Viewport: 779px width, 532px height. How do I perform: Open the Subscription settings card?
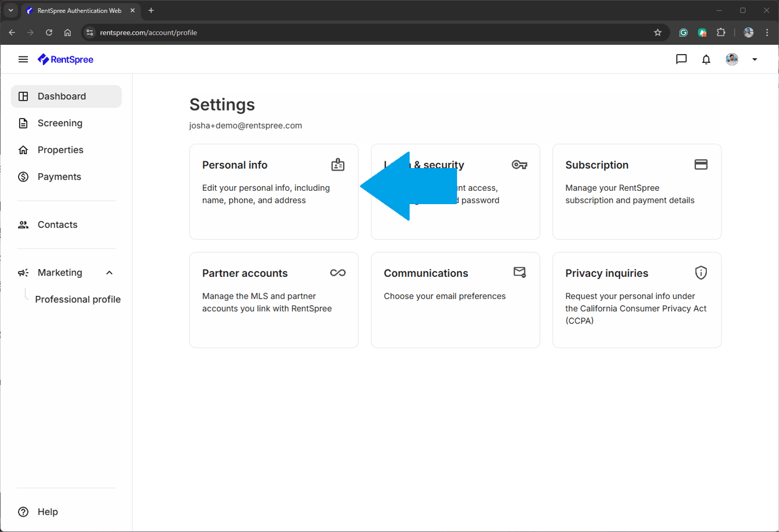pos(637,192)
